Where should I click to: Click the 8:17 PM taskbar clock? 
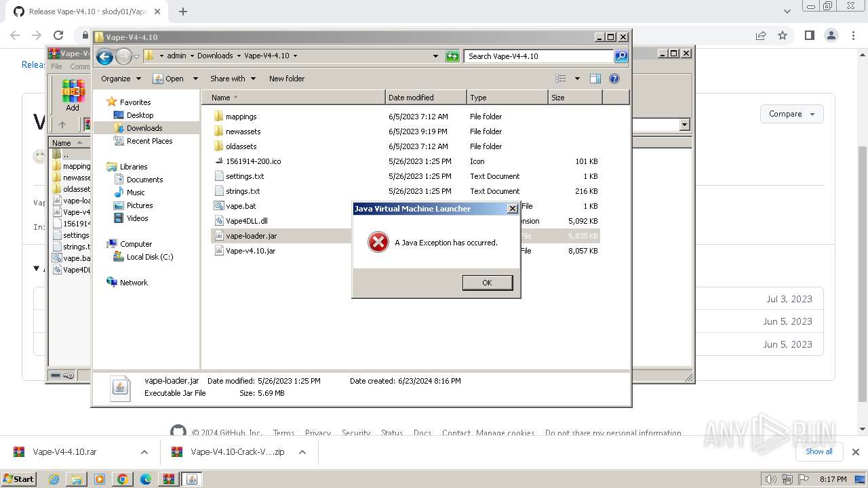tap(833, 479)
